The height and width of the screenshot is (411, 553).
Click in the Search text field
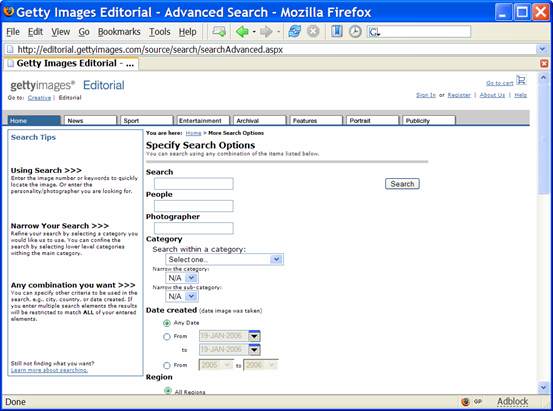pyautogui.click(x=194, y=184)
